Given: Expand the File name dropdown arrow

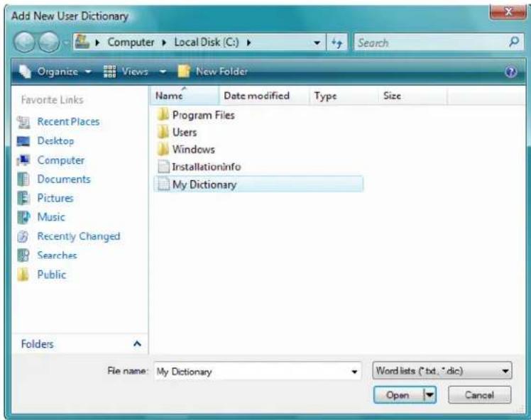Looking at the screenshot, I should (x=354, y=372).
